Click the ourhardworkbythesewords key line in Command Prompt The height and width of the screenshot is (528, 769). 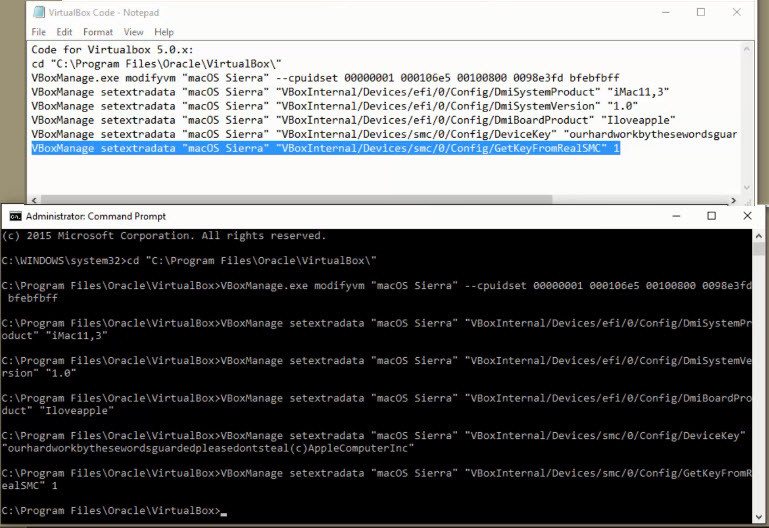tap(208, 448)
